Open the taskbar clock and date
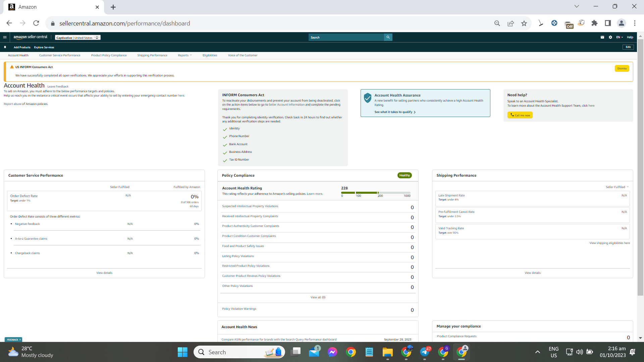 [613, 352]
